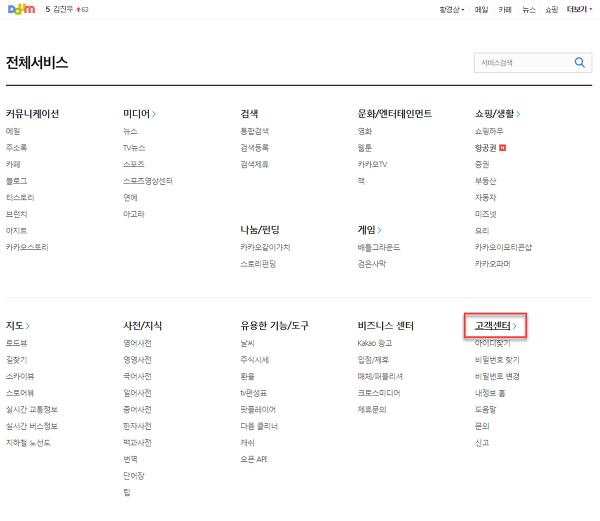
Task: Open the 고객센터 heading link
Action: pyautogui.click(x=493, y=326)
